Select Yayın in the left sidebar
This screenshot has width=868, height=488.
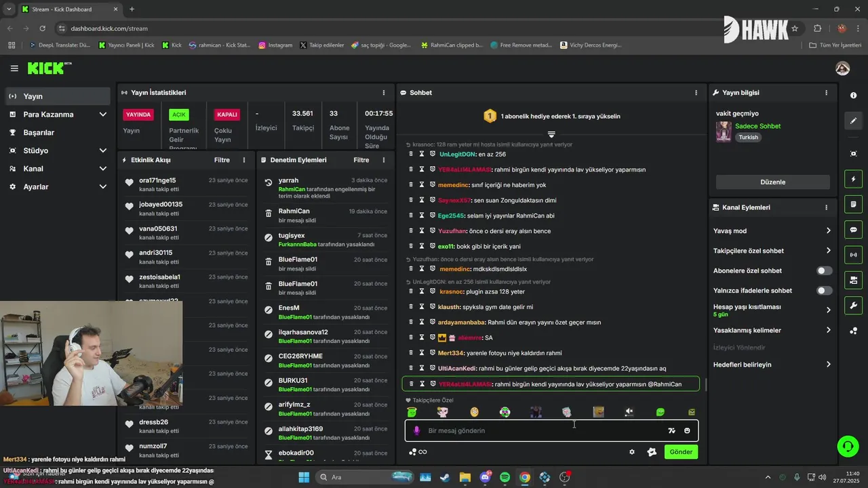[57, 96]
